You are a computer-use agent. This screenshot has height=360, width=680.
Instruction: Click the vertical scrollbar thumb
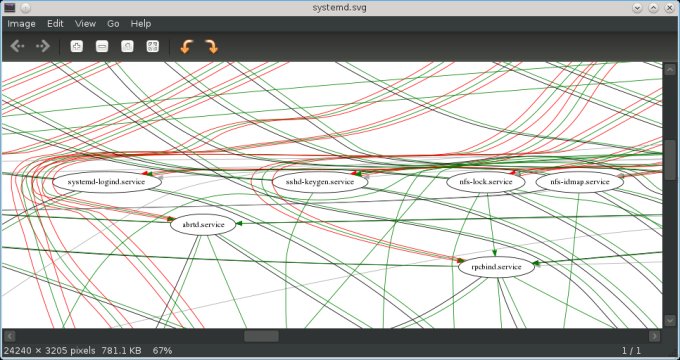pos(670,160)
